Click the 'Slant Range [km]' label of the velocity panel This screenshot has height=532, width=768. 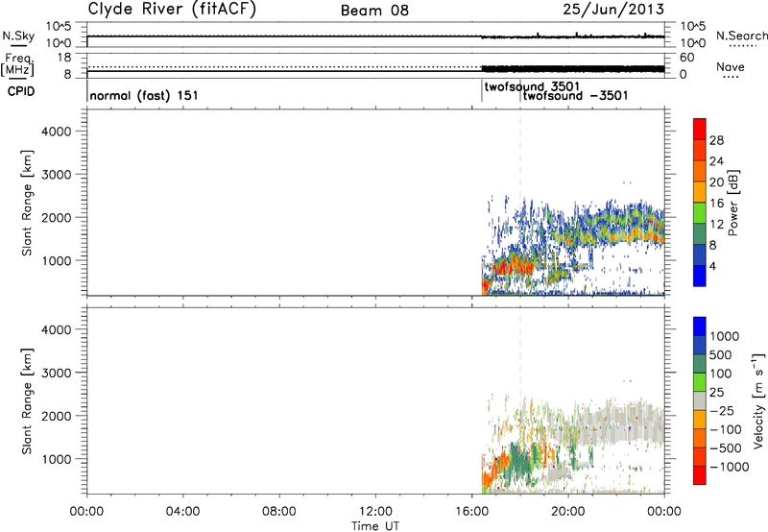click(x=27, y=401)
